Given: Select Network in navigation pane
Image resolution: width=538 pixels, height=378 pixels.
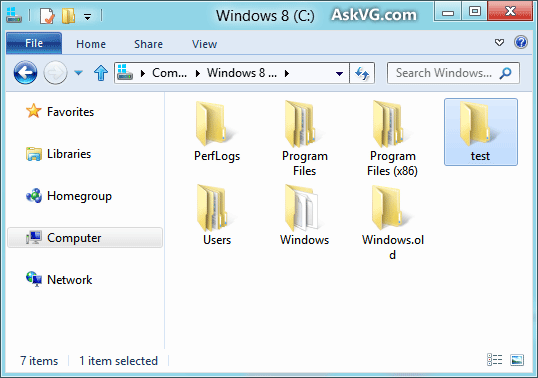Looking at the screenshot, I should (70, 280).
